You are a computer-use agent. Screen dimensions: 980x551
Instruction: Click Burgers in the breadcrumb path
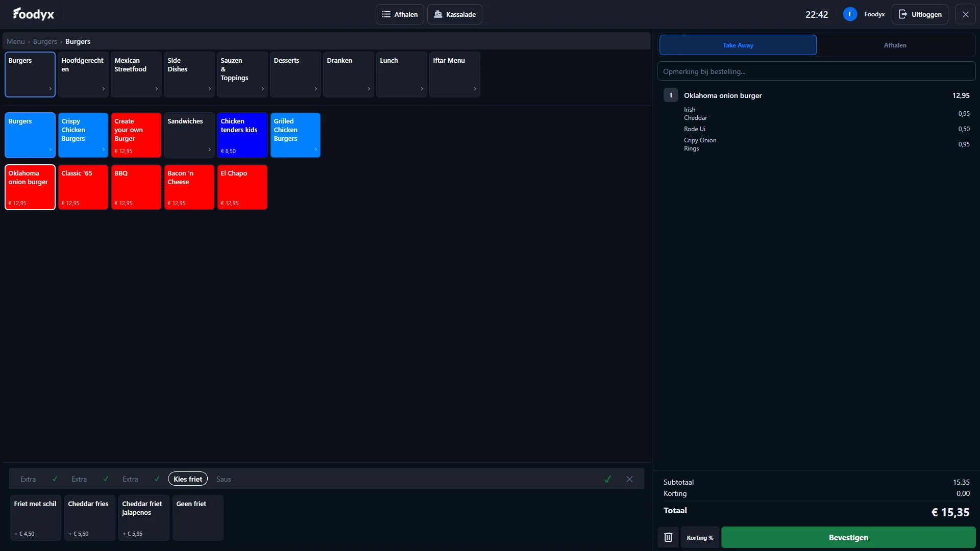[45, 41]
